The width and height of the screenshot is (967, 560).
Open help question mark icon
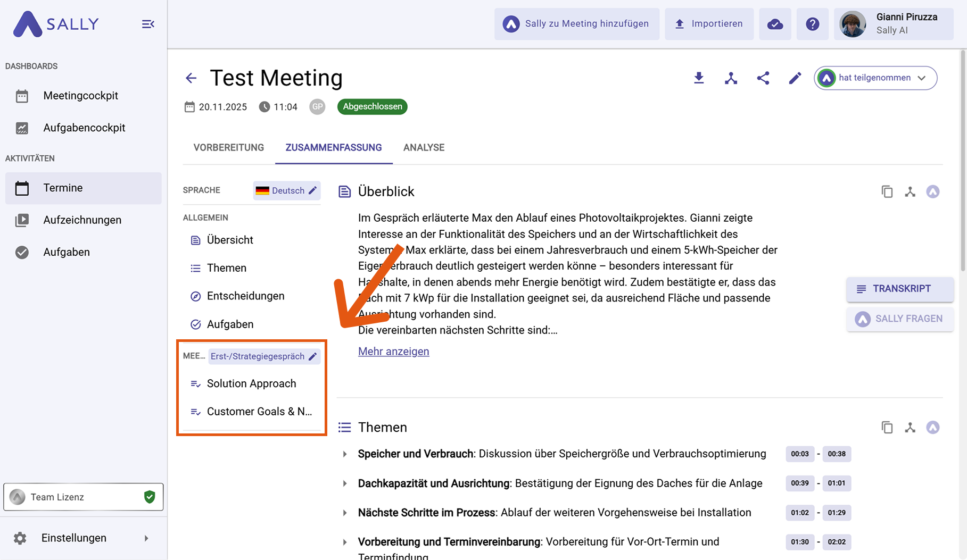coord(812,24)
